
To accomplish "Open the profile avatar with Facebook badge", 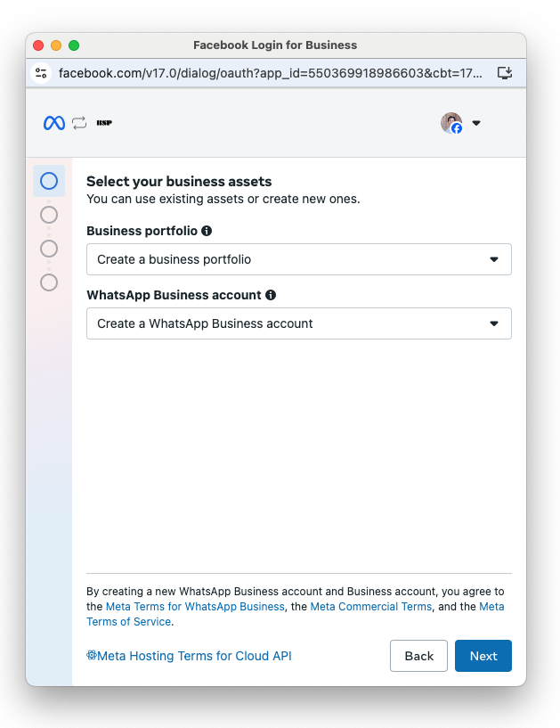I will click(x=451, y=123).
